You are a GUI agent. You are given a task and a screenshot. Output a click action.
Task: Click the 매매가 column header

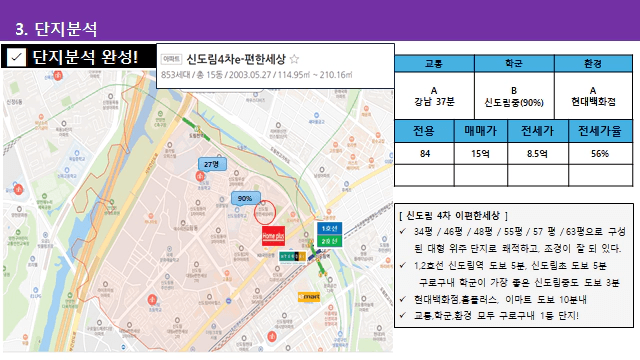(x=480, y=131)
